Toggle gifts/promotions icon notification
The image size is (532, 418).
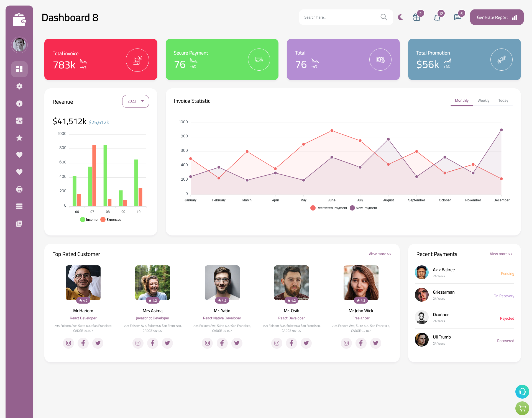416,17
